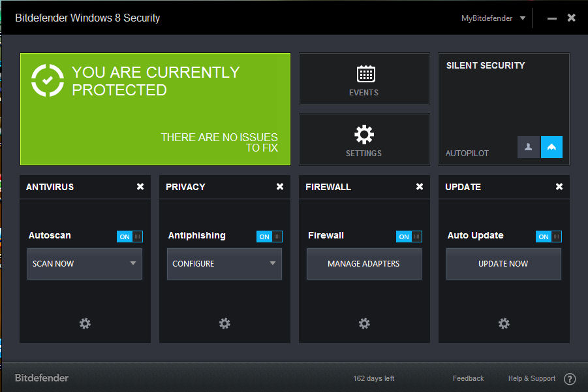Minimize the Bitdefender window
The width and height of the screenshot is (588, 392).
551,18
